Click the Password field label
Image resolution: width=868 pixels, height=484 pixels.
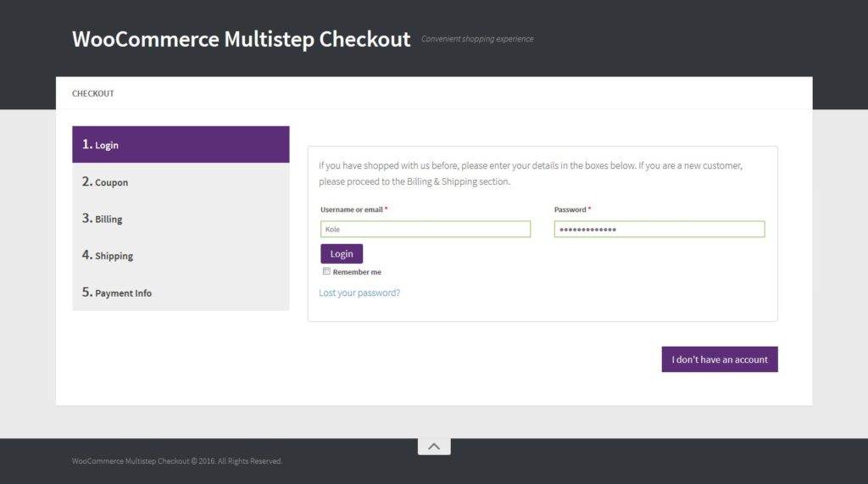572,209
